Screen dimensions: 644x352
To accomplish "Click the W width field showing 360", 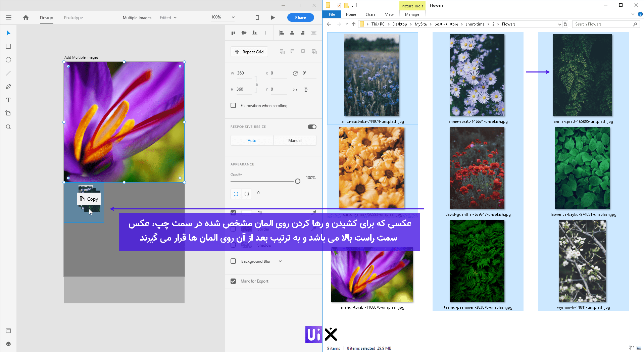I will click(x=244, y=73).
